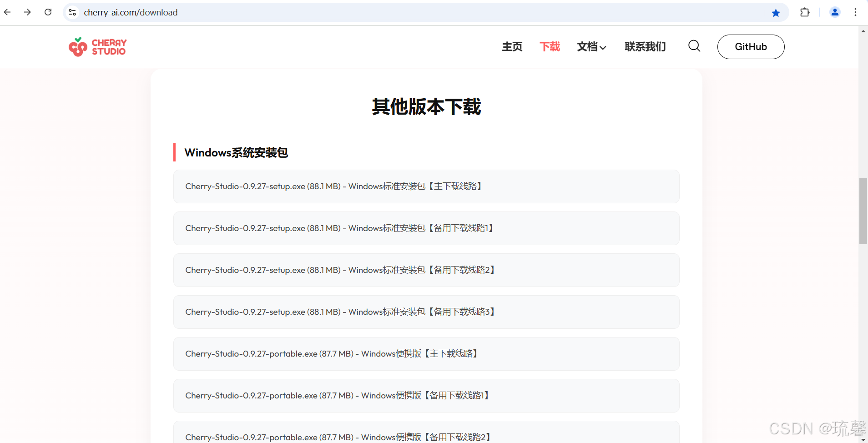Expand the 文档 dropdown menu

coord(591,47)
